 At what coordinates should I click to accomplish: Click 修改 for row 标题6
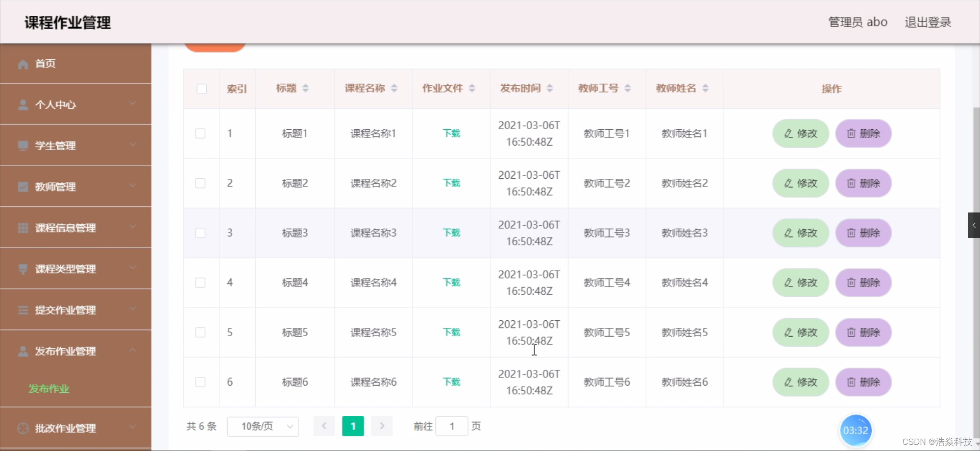pyautogui.click(x=800, y=382)
